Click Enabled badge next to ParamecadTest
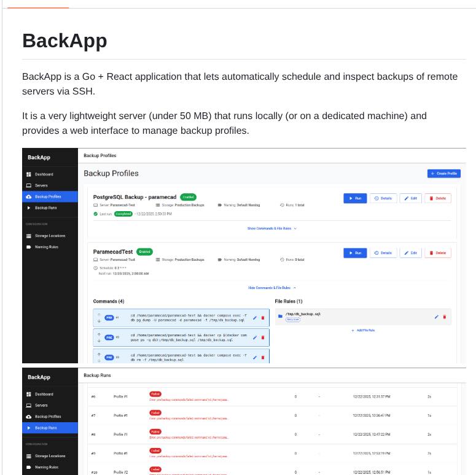The height and width of the screenshot is (475, 476). [144, 252]
